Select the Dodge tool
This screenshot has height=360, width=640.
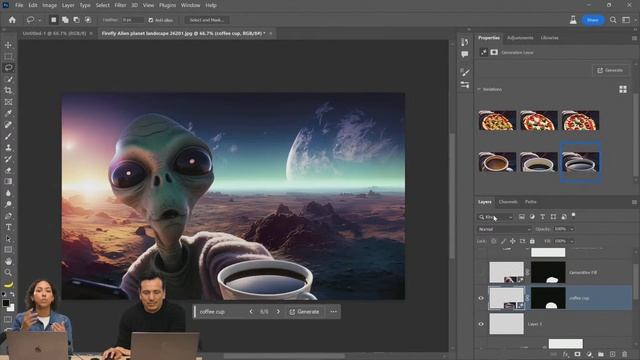tap(8, 204)
